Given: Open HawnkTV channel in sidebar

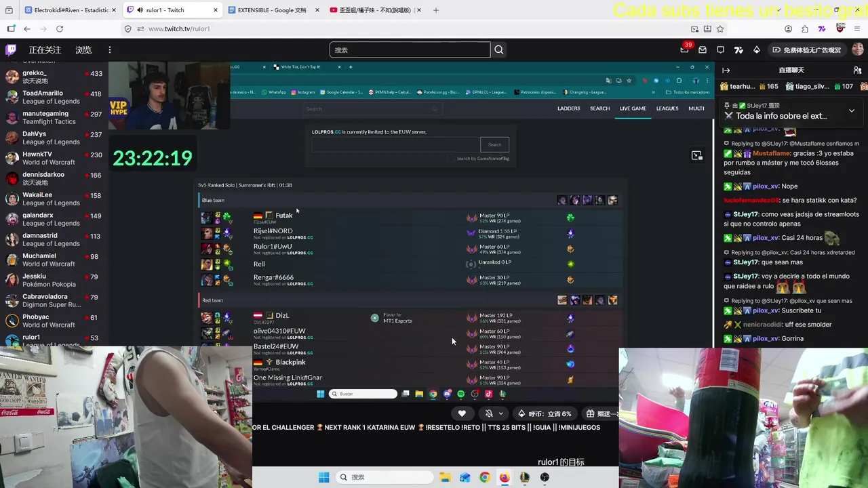Looking at the screenshot, I should [x=54, y=158].
